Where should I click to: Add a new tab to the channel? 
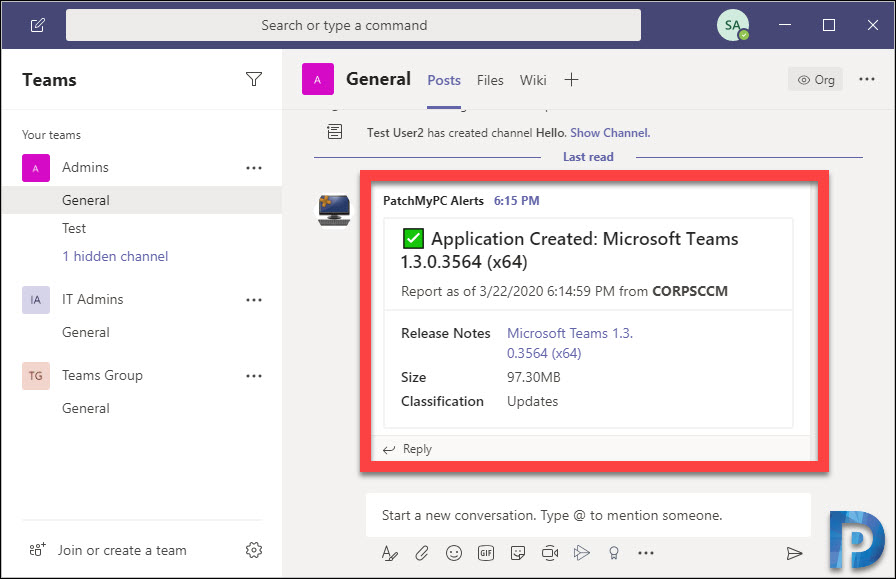[x=571, y=80]
